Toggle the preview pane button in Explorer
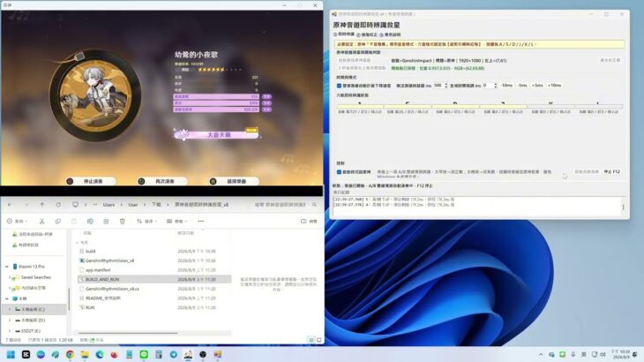The width and height of the screenshot is (644, 362). (309, 221)
